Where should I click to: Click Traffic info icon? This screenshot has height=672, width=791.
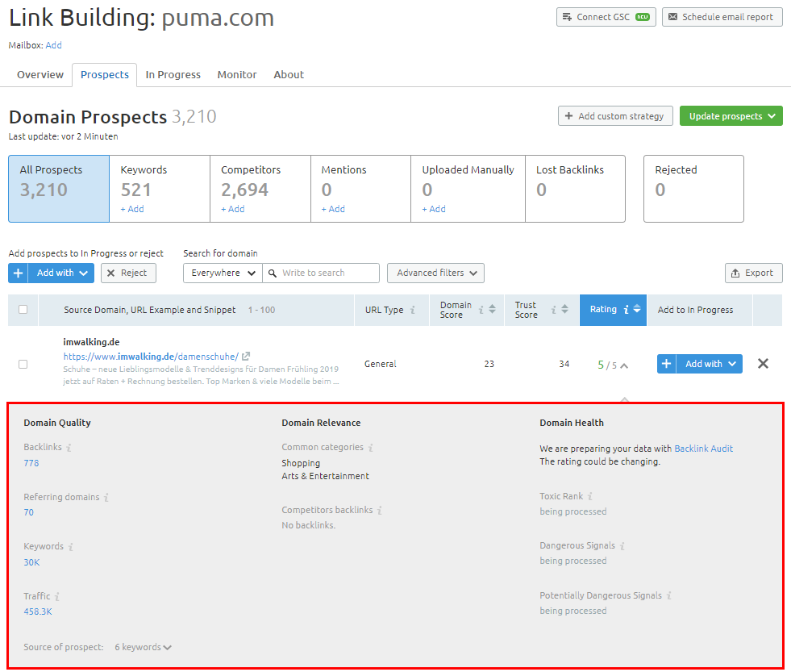click(57, 597)
